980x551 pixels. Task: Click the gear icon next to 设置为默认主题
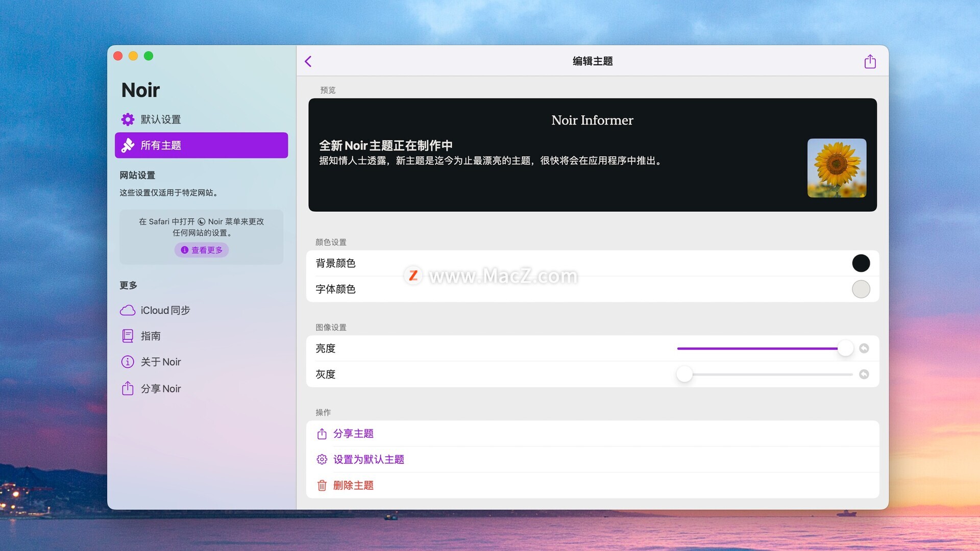pos(322,460)
